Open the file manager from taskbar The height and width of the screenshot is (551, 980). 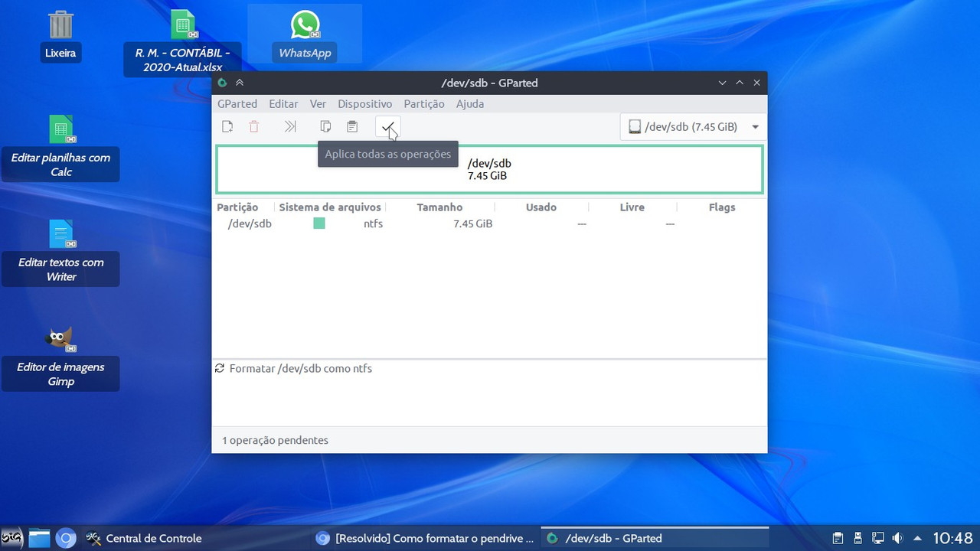(x=39, y=538)
